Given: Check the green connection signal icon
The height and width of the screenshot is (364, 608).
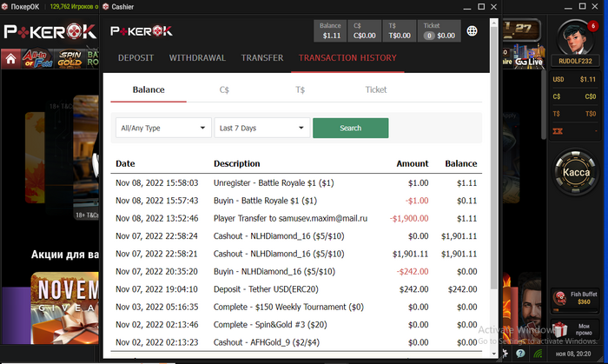Looking at the screenshot, I should point(538,354).
